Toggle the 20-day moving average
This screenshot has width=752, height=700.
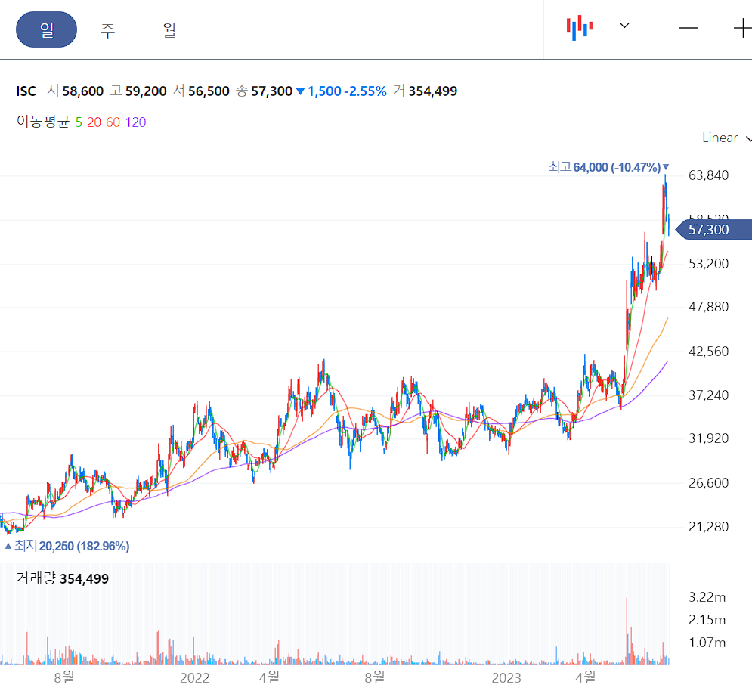93,122
